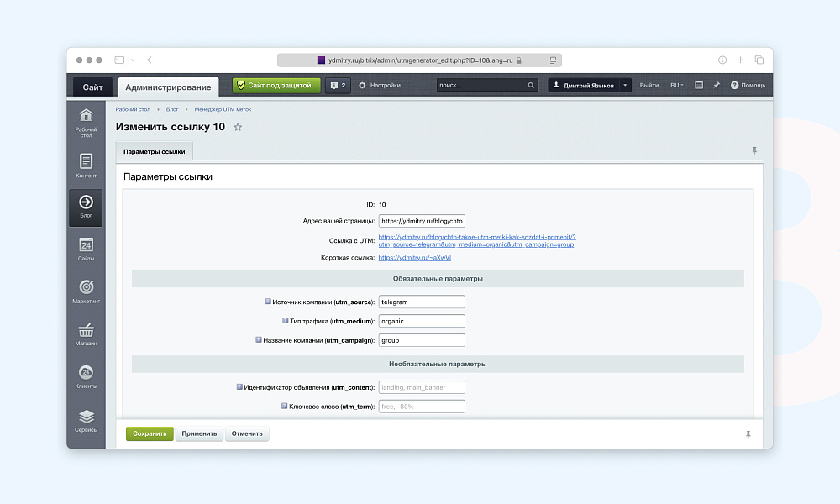Toggle pin on the bottom button bar
The height and width of the screenshot is (504, 840).
(x=748, y=434)
